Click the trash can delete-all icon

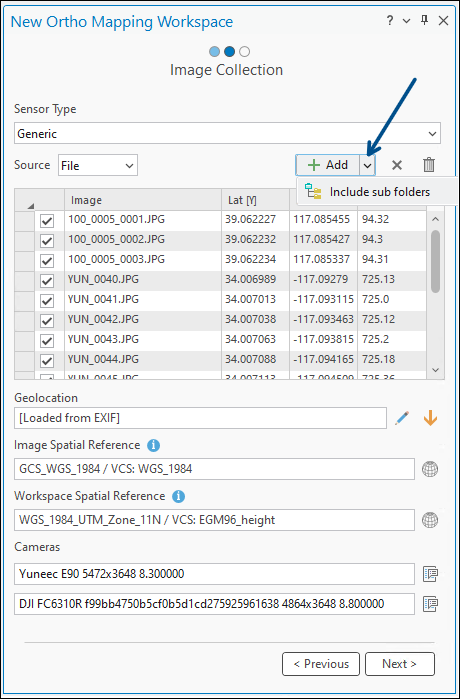pyautogui.click(x=429, y=165)
